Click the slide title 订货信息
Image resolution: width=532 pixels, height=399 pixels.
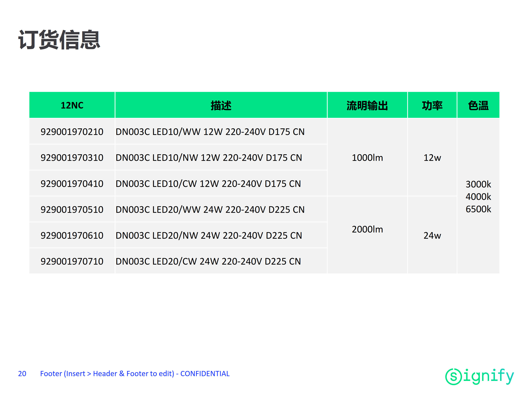pos(59,40)
